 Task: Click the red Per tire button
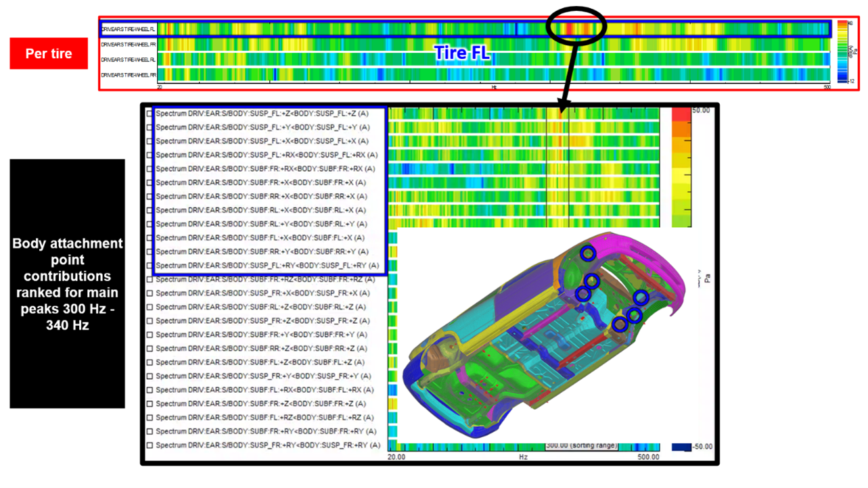pos(48,53)
